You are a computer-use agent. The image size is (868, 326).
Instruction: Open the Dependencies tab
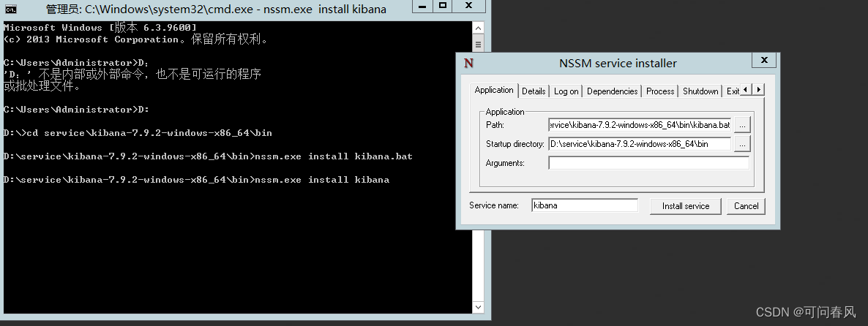point(613,91)
